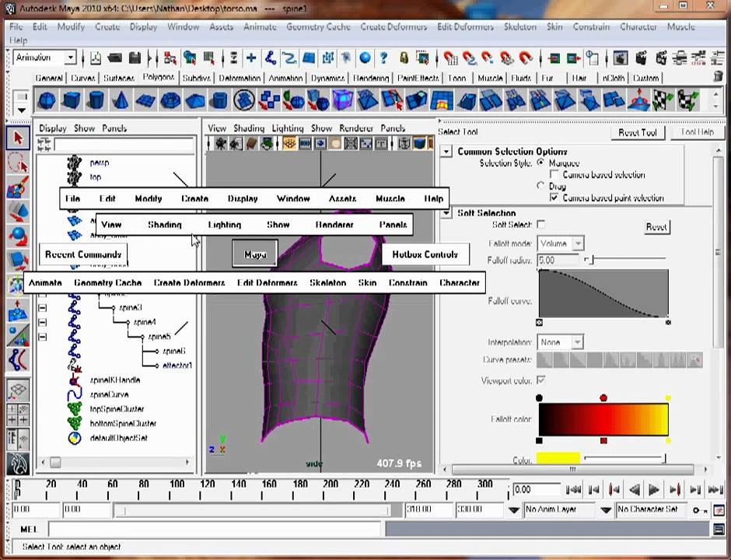Select the Move tool in toolbox
Viewport: 731px width, 560px height.
click(18, 212)
